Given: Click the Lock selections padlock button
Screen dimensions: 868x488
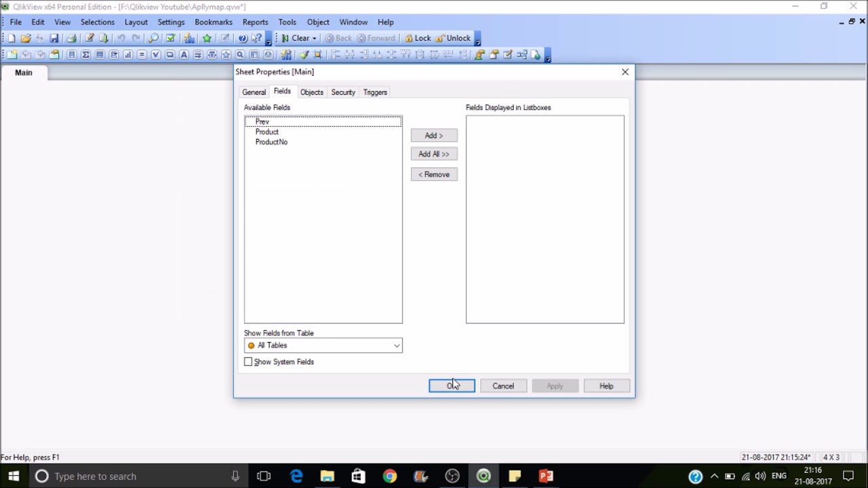Looking at the screenshot, I should [418, 38].
